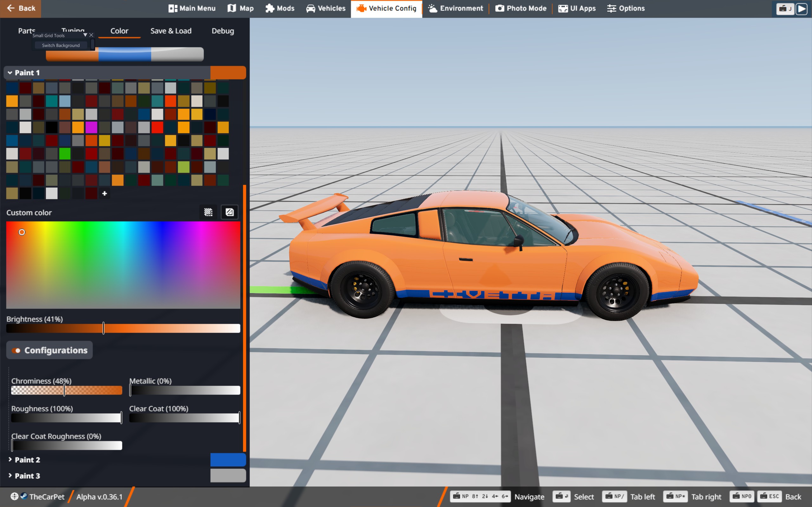Select the magenta color preset swatch

[91, 127]
